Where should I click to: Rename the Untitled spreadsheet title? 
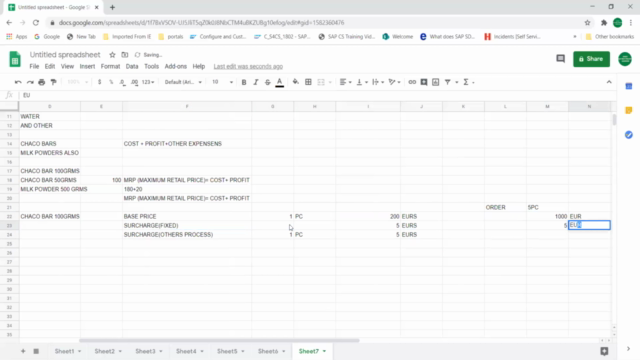point(65,55)
